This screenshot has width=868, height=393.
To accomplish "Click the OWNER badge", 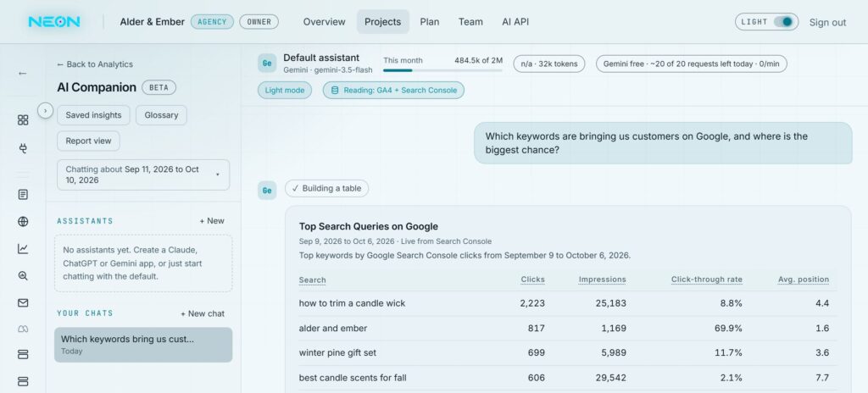I will pos(259,21).
